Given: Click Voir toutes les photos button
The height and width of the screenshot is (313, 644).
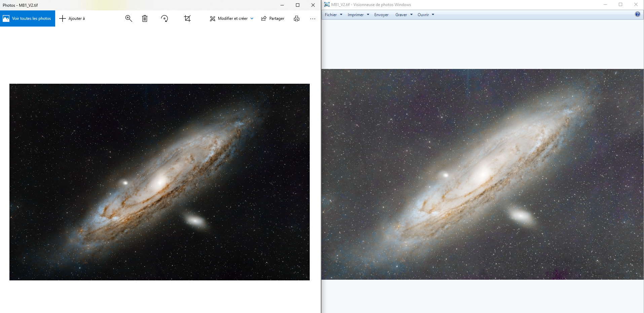Looking at the screenshot, I should coord(28,18).
